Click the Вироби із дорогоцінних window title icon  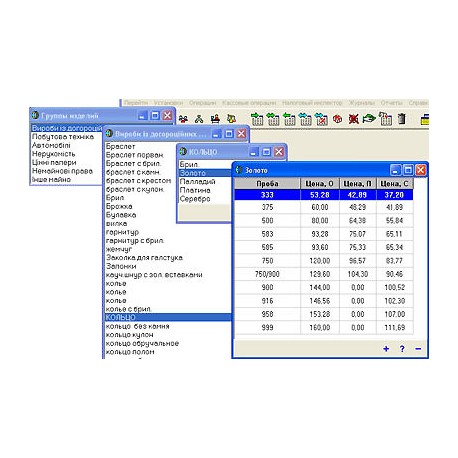109,134
